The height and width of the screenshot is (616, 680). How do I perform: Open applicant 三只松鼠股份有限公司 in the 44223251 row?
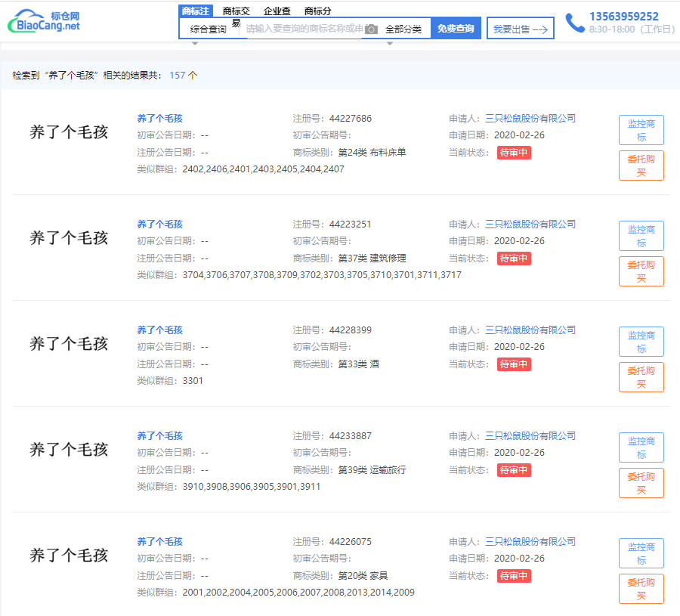(530, 224)
